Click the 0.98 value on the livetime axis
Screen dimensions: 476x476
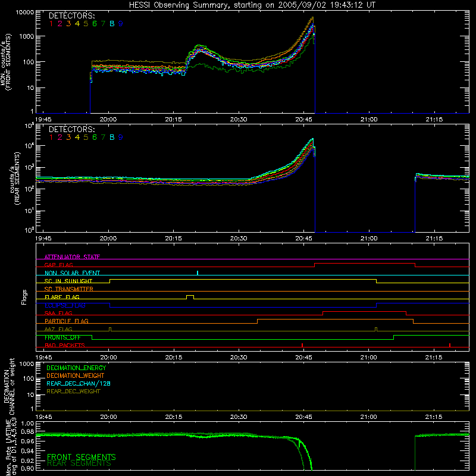28,432
